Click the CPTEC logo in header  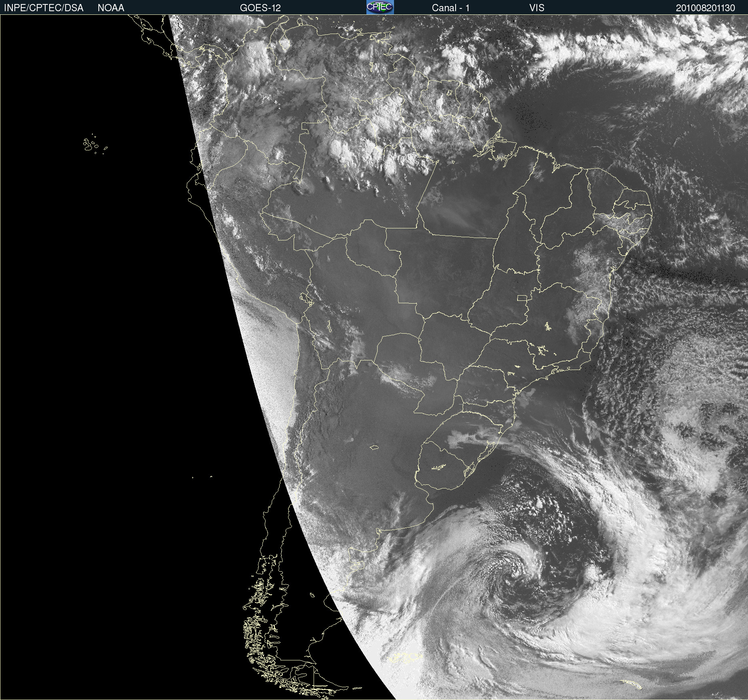tap(380, 7)
